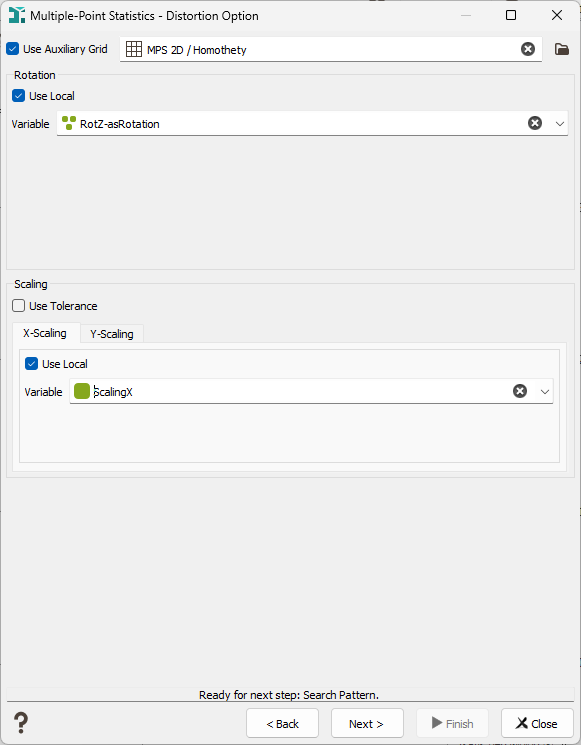Open the folder browser for auxiliary grid
The image size is (581, 745).
[562, 49]
